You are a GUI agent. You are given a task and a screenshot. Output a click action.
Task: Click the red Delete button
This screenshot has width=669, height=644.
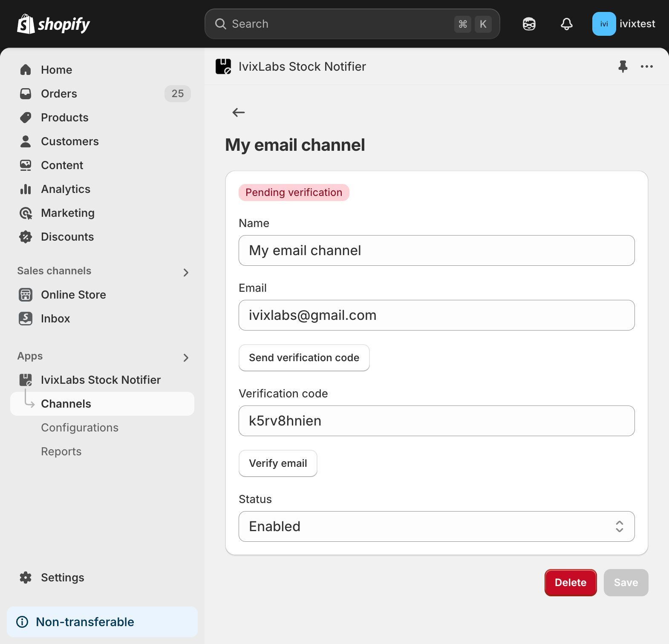point(571,583)
